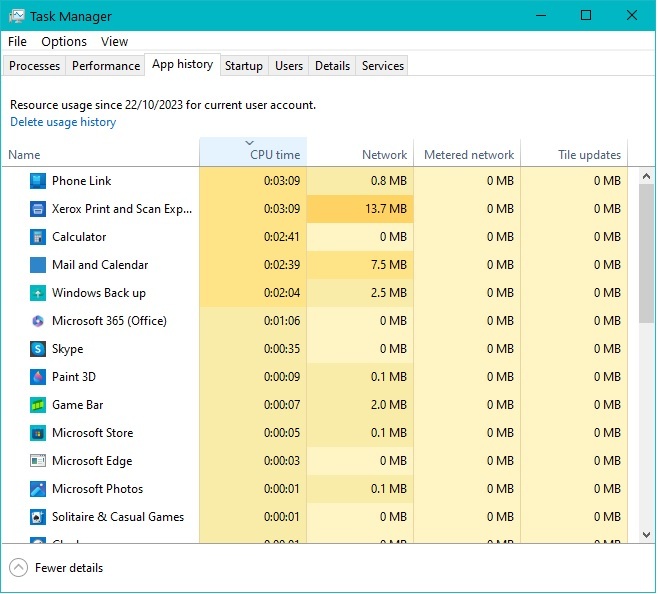Go to the Users tab
The height and width of the screenshot is (594, 658).
click(289, 66)
